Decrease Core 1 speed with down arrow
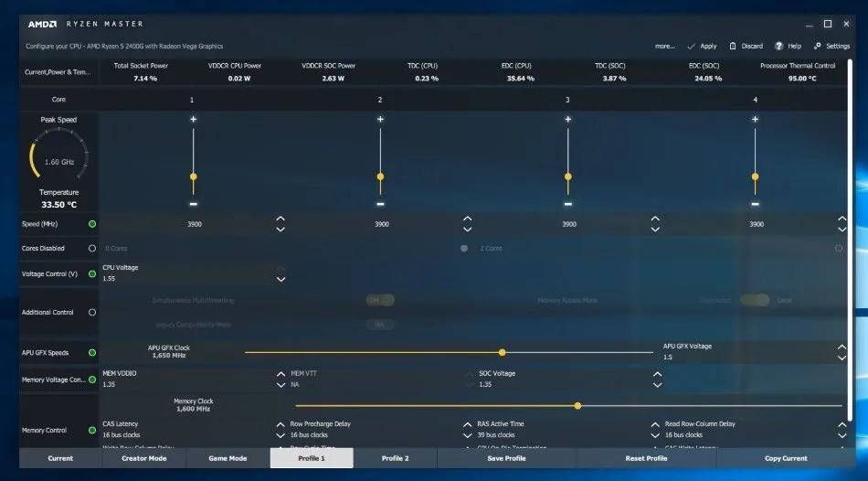Image resolution: width=868 pixels, height=481 pixels. click(281, 229)
